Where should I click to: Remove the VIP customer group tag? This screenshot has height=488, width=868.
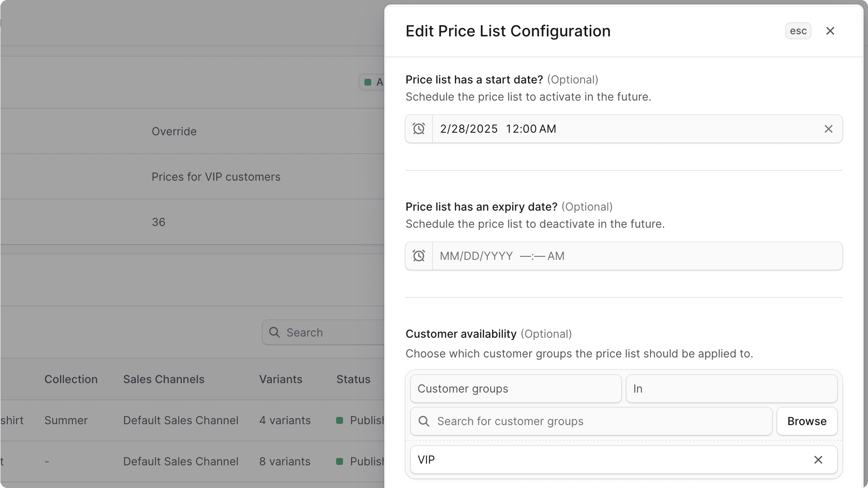[x=818, y=459]
